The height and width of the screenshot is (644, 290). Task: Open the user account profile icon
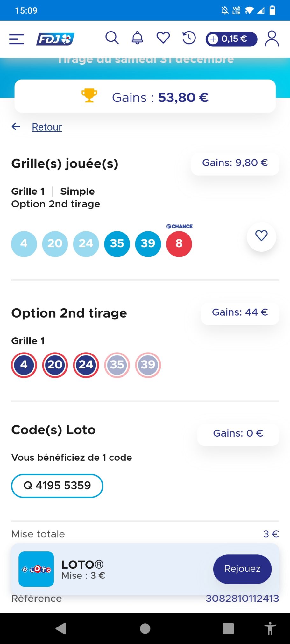coord(272,39)
